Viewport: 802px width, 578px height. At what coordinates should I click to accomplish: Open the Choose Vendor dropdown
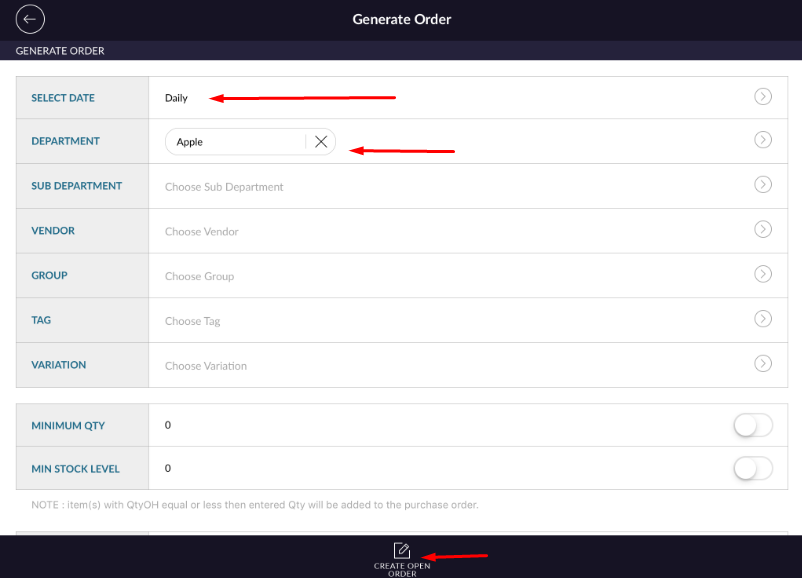(202, 232)
